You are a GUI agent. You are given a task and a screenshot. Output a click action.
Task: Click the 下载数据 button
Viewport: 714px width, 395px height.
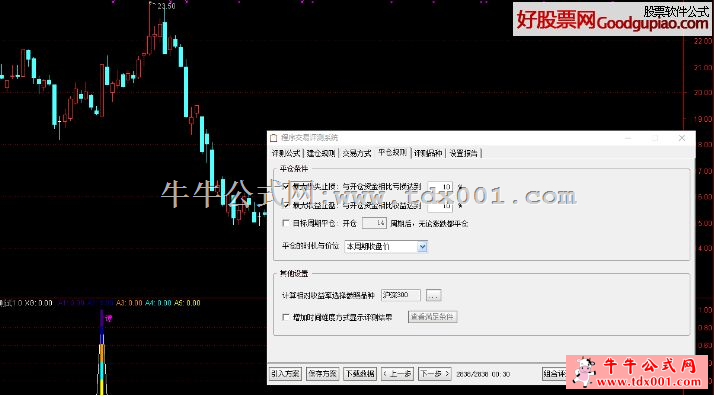[360, 374]
